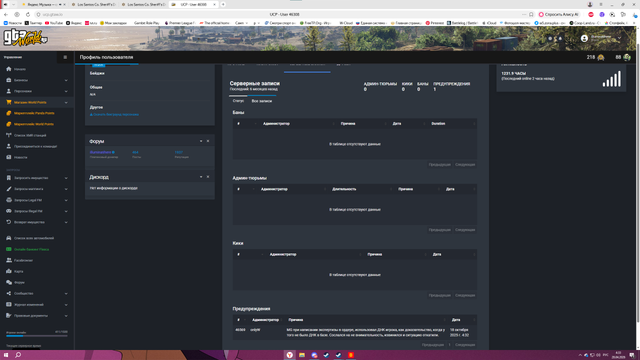Expand the Журнал изменений chevron

pos(66,305)
